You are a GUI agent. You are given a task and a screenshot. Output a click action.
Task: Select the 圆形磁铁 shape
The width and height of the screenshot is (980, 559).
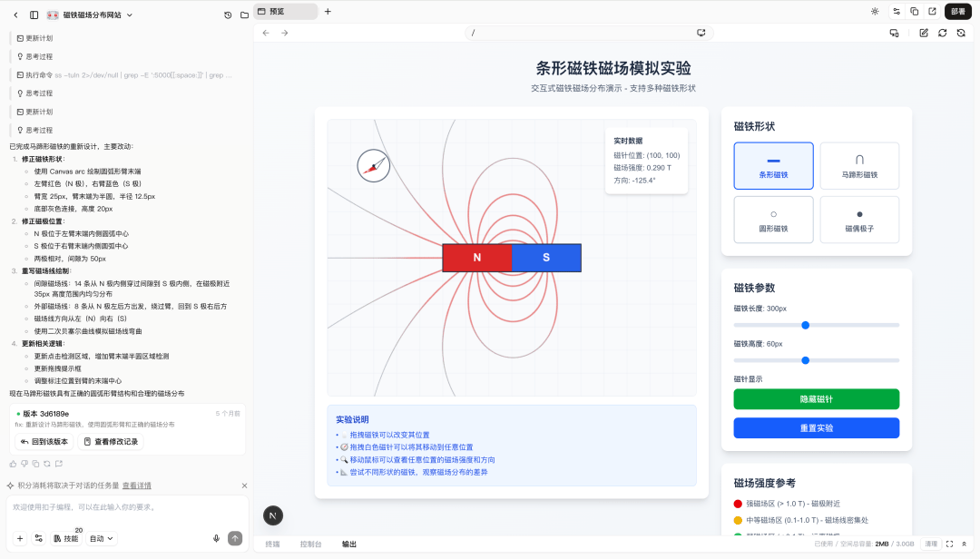click(x=773, y=220)
